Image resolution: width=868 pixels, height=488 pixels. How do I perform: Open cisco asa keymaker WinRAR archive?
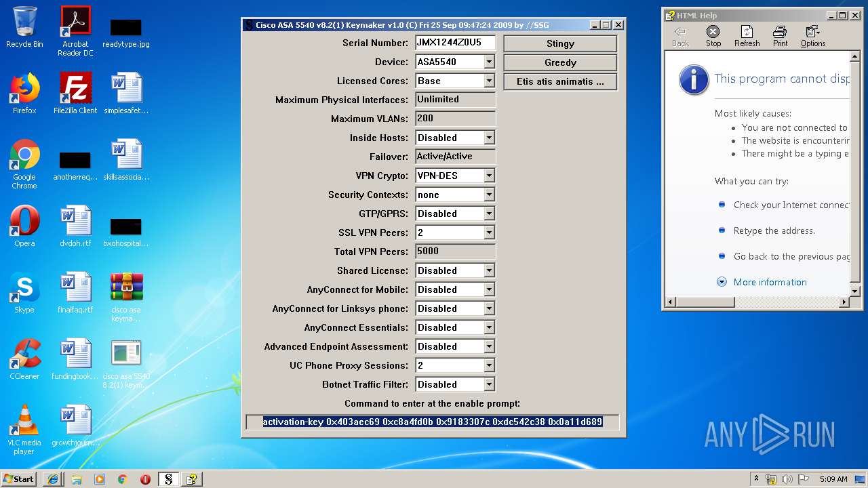pos(126,296)
